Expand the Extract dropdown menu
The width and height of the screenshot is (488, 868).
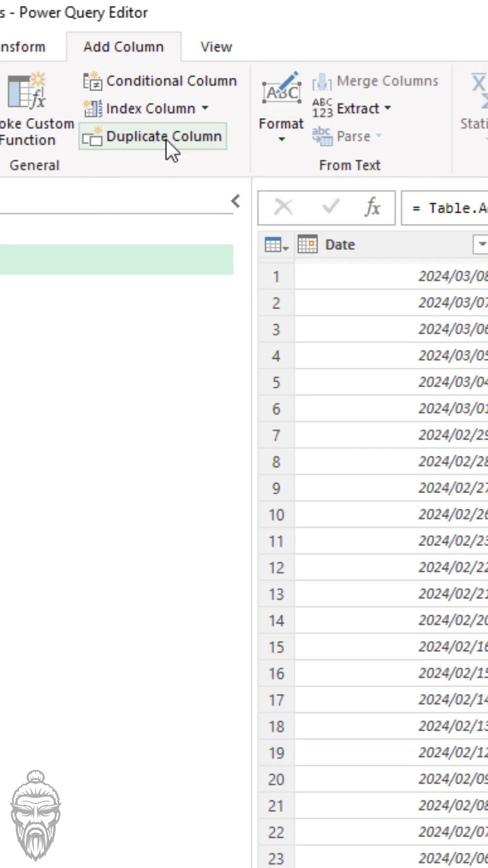(x=388, y=108)
